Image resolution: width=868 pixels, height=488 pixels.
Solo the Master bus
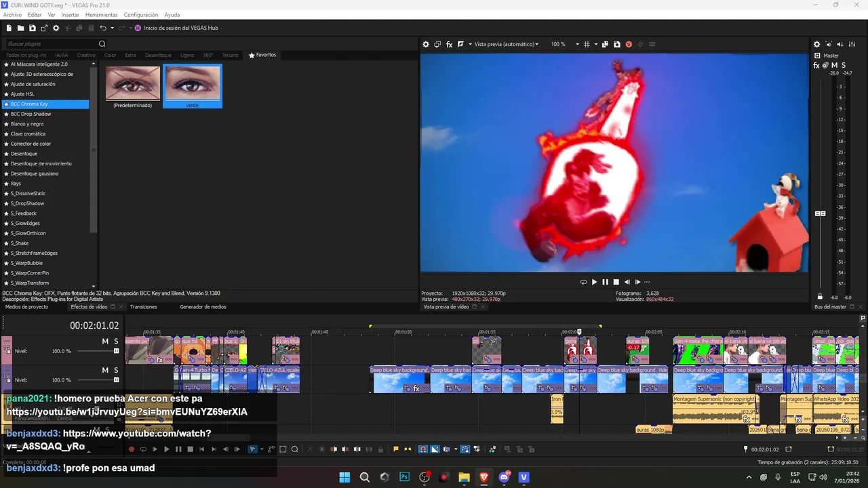(843, 65)
